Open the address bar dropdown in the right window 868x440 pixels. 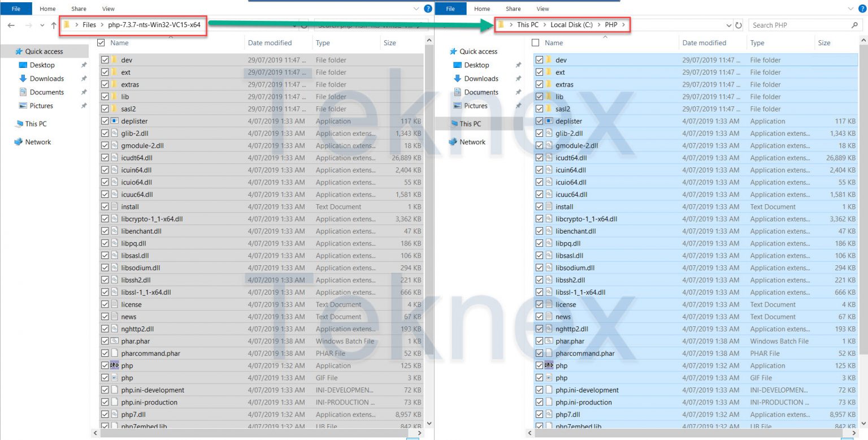[729, 25]
